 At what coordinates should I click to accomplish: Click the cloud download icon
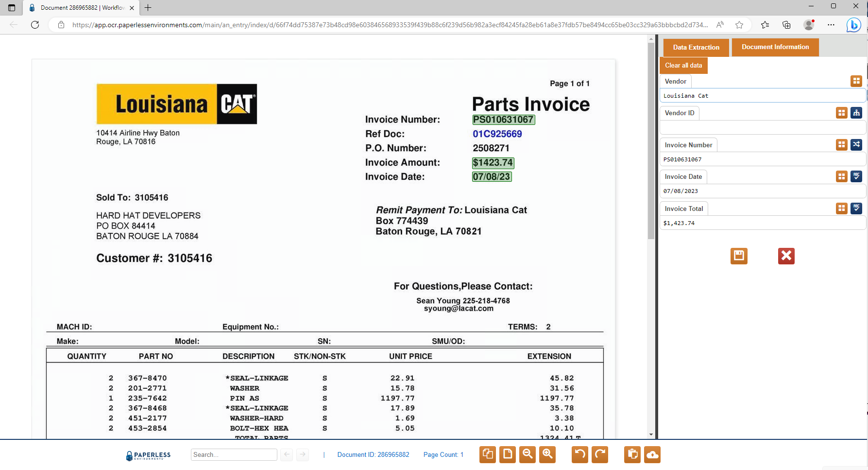pos(652,454)
